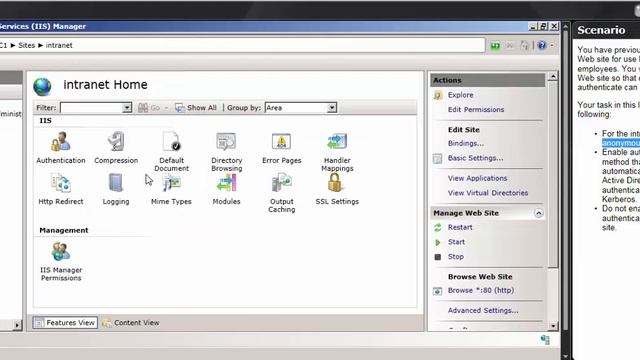Open IIS Manager Permissions
This screenshot has height=360, width=640.
pos(61,261)
